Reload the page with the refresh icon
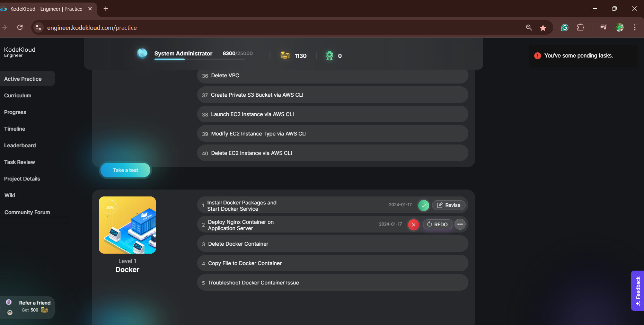644x325 pixels. pyautogui.click(x=20, y=27)
